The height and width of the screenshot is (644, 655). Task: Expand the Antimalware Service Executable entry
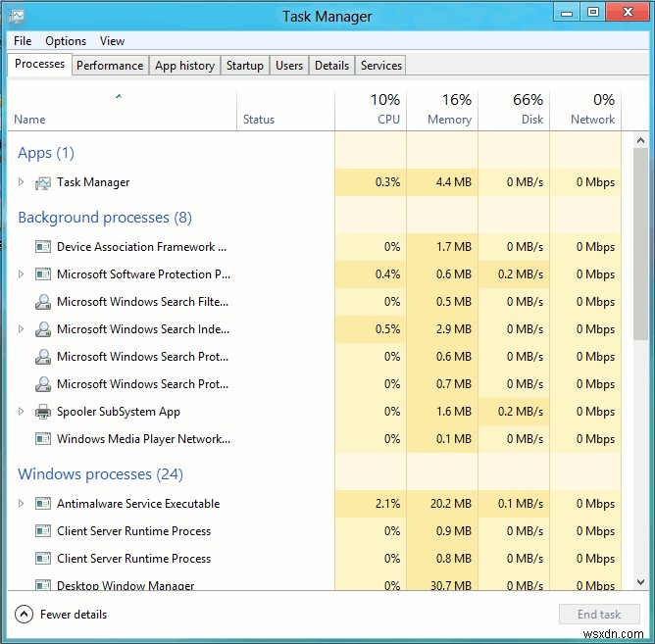coord(21,503)
